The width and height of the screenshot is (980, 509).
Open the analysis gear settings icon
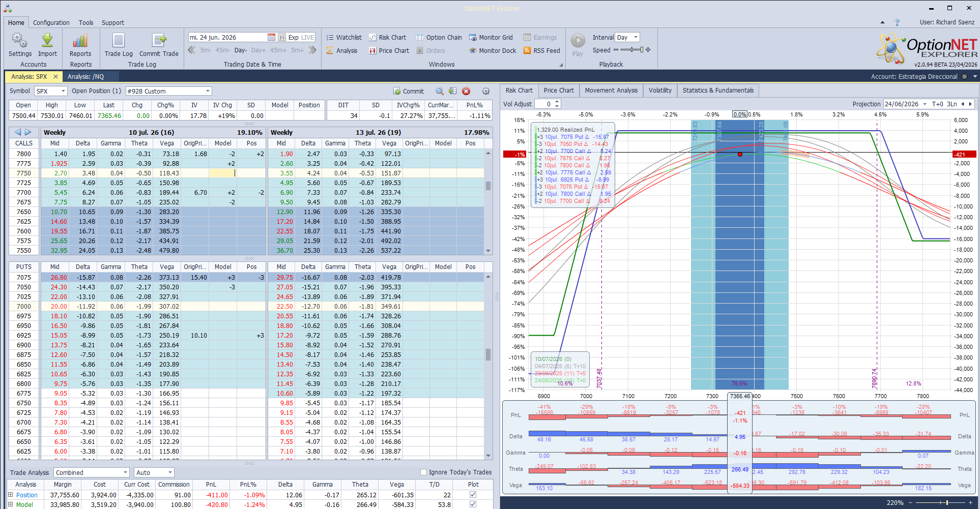click(x=486, y=91)
